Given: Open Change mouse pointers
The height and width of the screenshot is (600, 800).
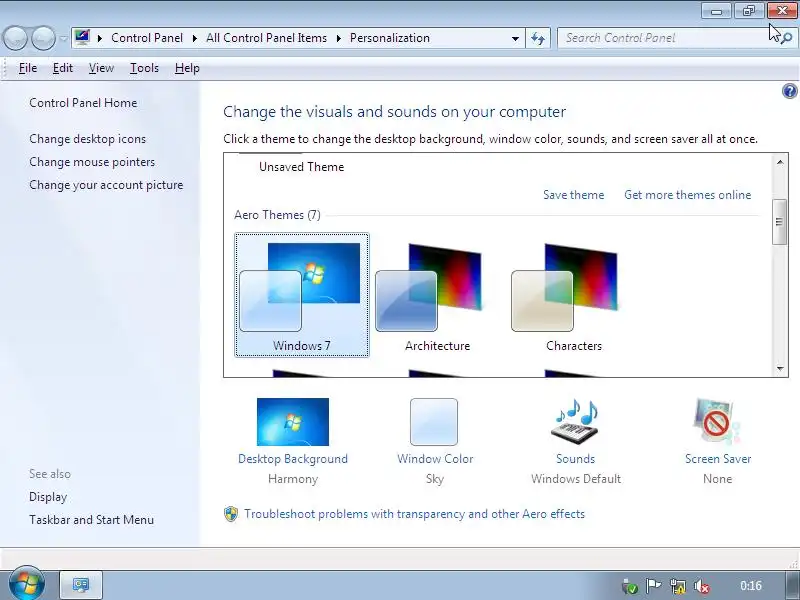Looking at the screenshot, I should pos(92,162).
